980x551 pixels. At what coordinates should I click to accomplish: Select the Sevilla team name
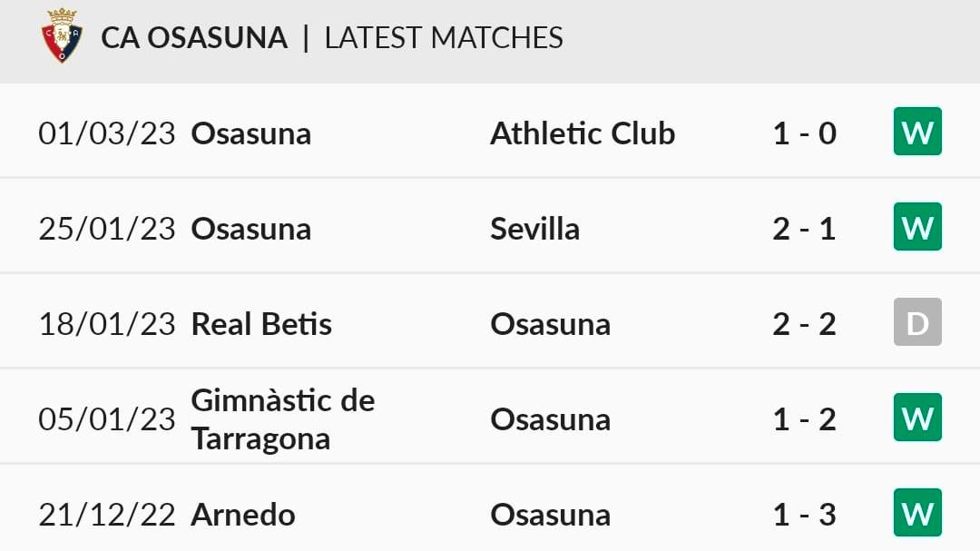(535, 229)
